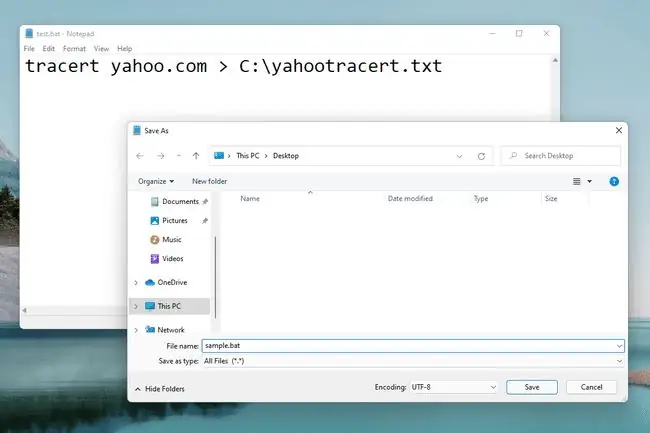The width and height of the screenshot is (650, 433).
Task: Open the View menu in Notepad
Action: coord(101,48)
